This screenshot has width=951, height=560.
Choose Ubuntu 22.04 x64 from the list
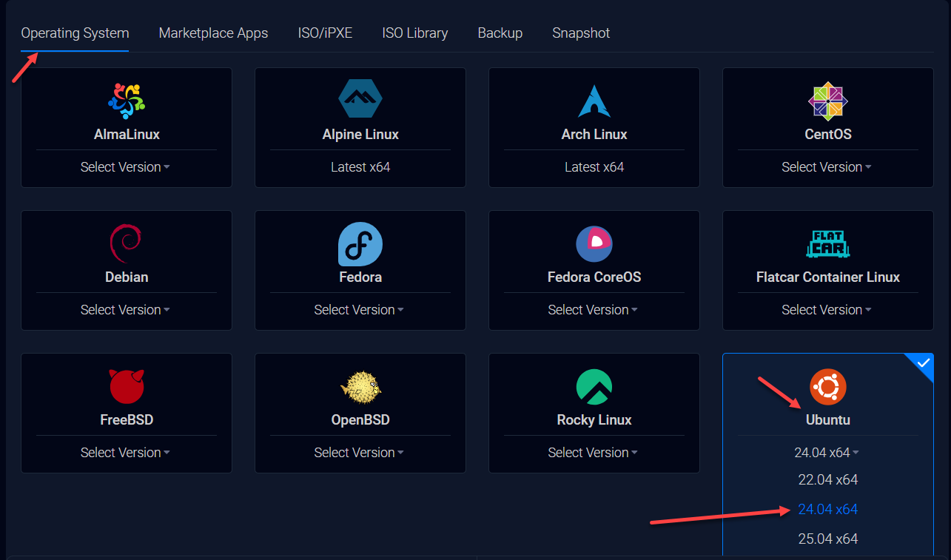pyautogui.click(x=827, y=480)
